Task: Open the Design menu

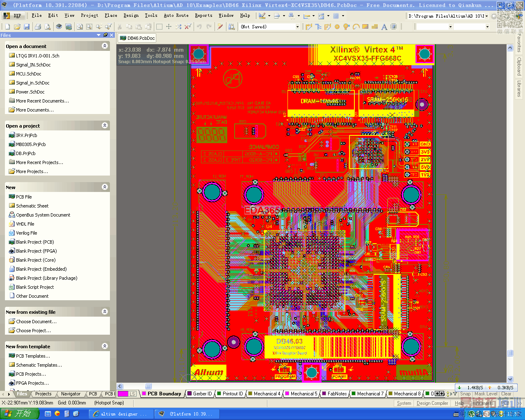Action: click(x=131, y=16)
